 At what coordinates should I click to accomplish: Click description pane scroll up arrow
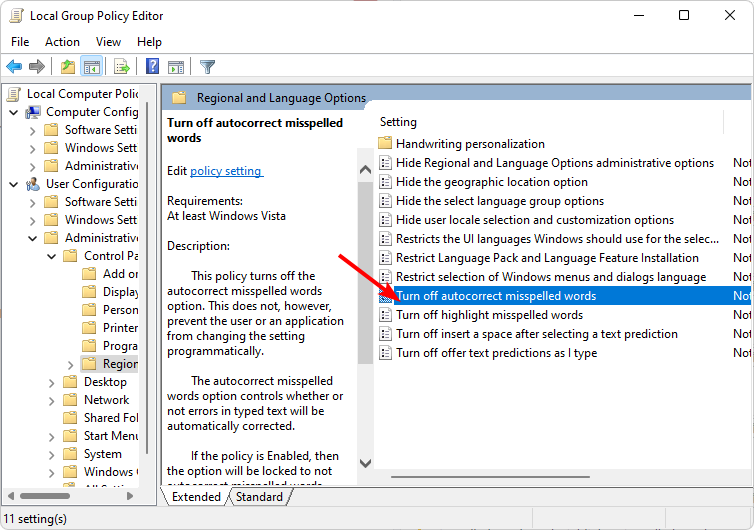[x=365, y=170]
